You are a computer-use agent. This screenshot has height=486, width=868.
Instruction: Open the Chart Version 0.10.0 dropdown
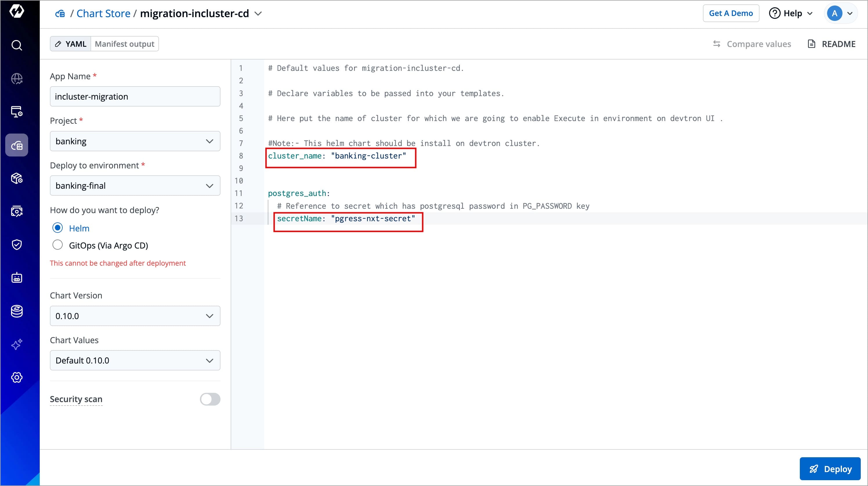135,316
